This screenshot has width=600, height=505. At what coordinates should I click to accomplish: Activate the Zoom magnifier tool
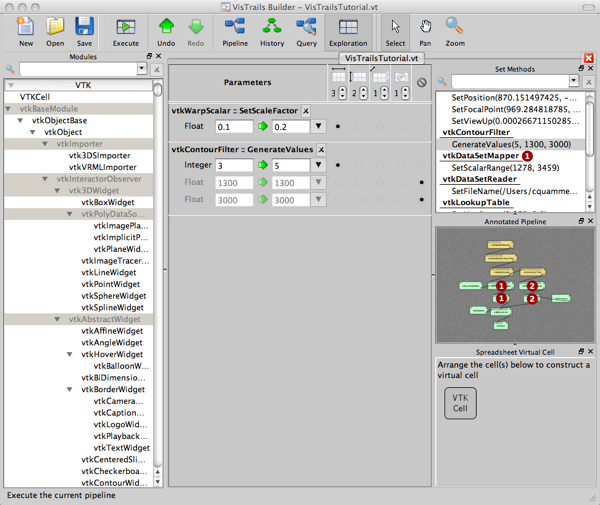pos(455,32)
